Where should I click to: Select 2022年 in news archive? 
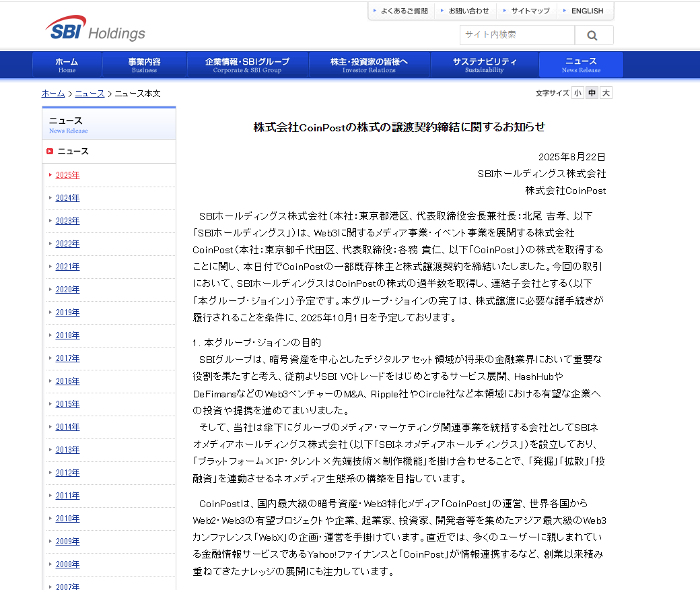tap(67, 244)
